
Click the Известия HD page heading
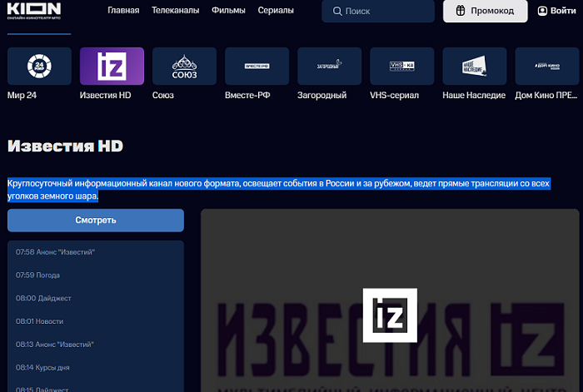click(x=66, y=146)
